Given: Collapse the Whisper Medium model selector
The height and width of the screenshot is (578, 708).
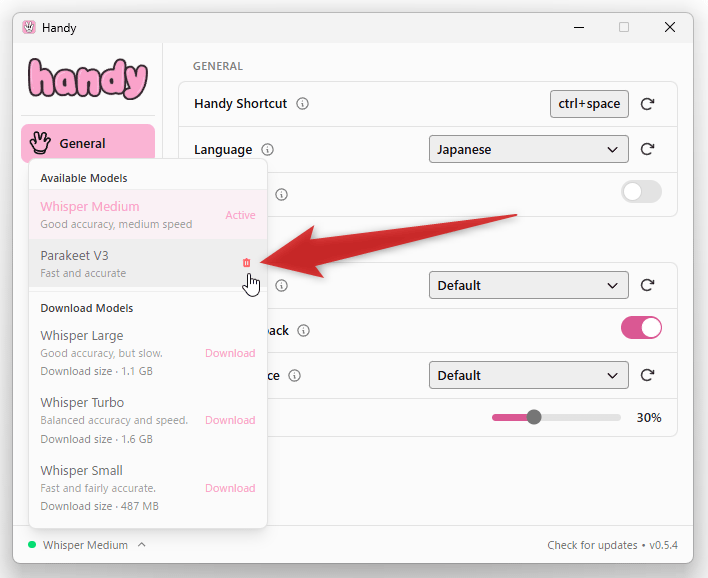Looking at the screenshot, I should coord(87,545).
